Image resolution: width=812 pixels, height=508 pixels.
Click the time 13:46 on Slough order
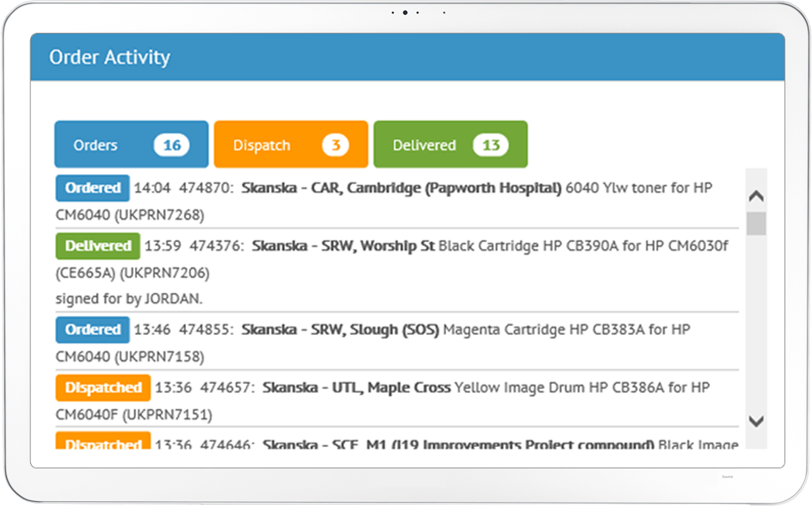(x=152, y=330)
